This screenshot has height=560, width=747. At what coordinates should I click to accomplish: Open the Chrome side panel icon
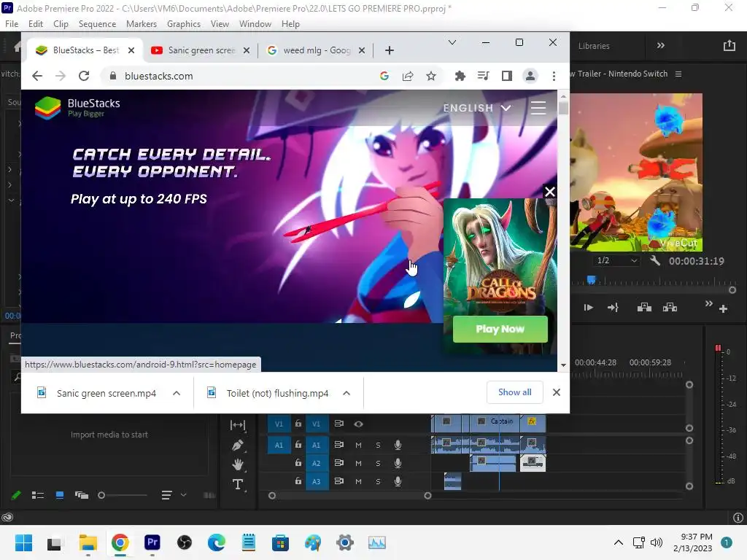[x=507, y=76]
